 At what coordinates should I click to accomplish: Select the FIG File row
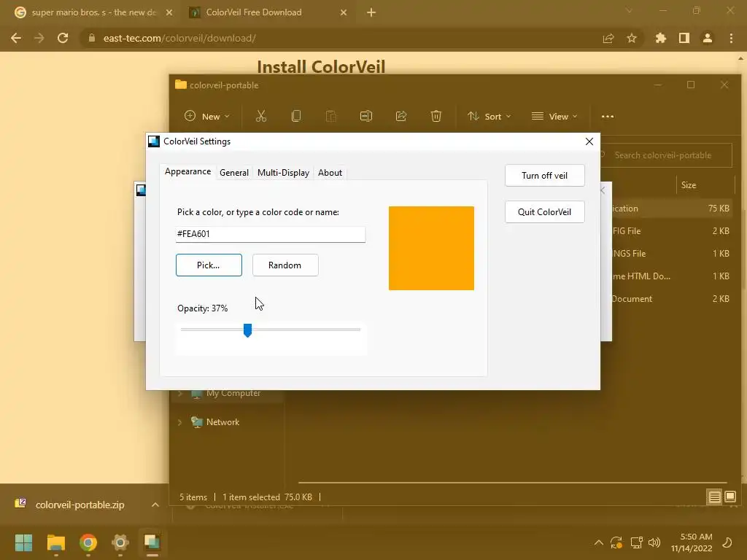pyautogui.click(x=673, y=231)
